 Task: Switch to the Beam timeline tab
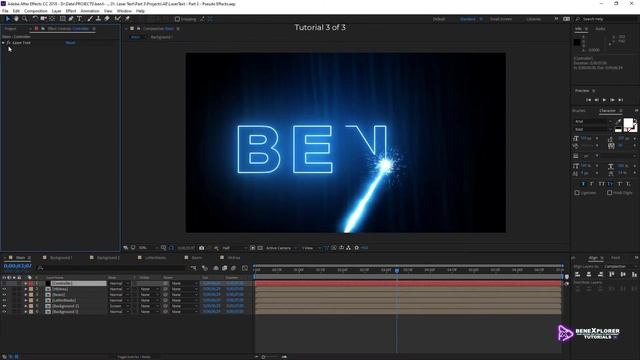pyautogui.click(x=197, y=258)
